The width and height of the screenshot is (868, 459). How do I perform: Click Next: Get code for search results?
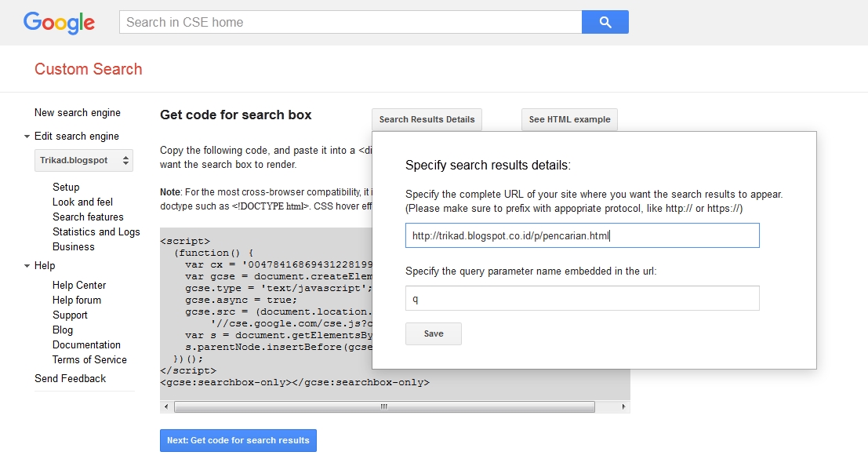pos(238,440)
